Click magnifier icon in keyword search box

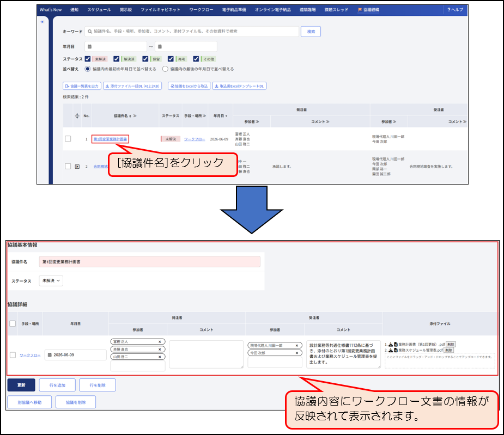(x=90, y=32)
